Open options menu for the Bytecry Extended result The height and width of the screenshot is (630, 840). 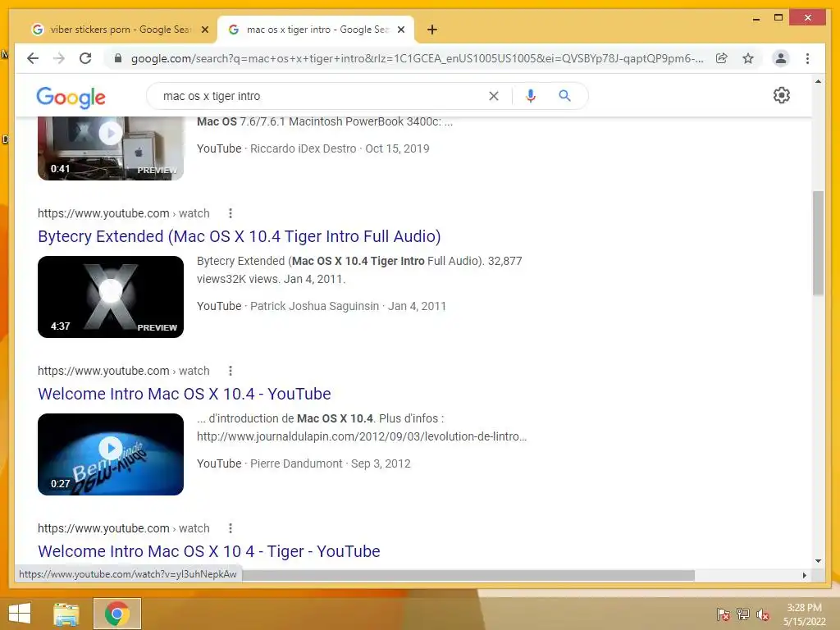click(231, 213)
